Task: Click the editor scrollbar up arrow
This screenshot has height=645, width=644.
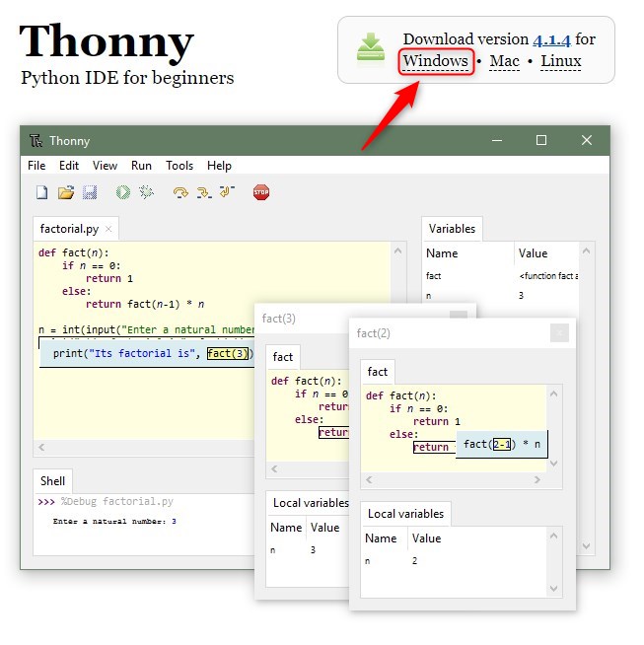Action: [x=398, y=251]
